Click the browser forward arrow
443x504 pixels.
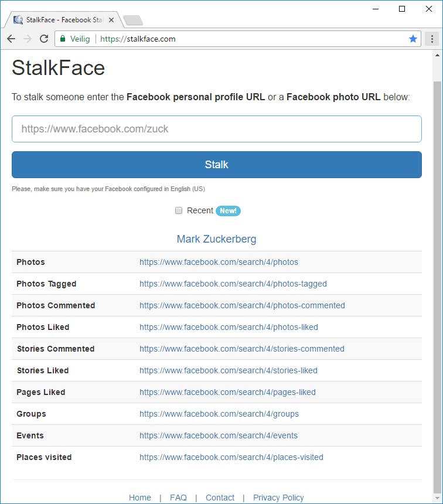pos(27,39)
